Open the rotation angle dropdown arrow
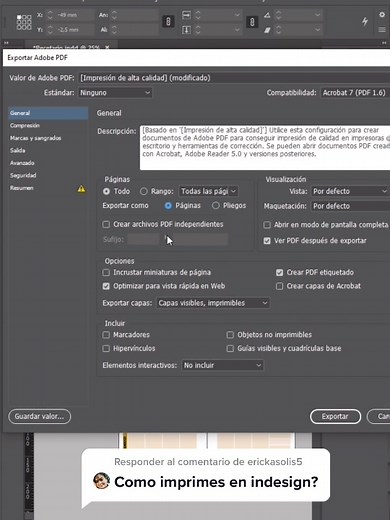Viewport: 390px width, 520px height. point(317,15)
